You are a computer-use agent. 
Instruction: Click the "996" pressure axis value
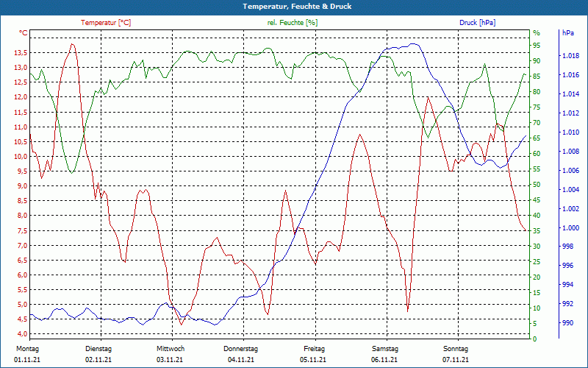click(568, 266)
